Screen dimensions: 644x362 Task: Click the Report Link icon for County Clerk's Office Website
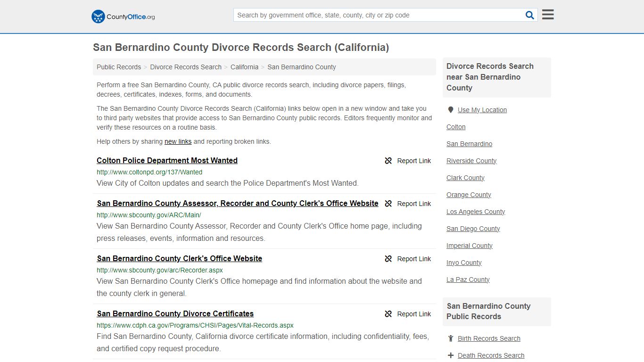click(388, 259)
